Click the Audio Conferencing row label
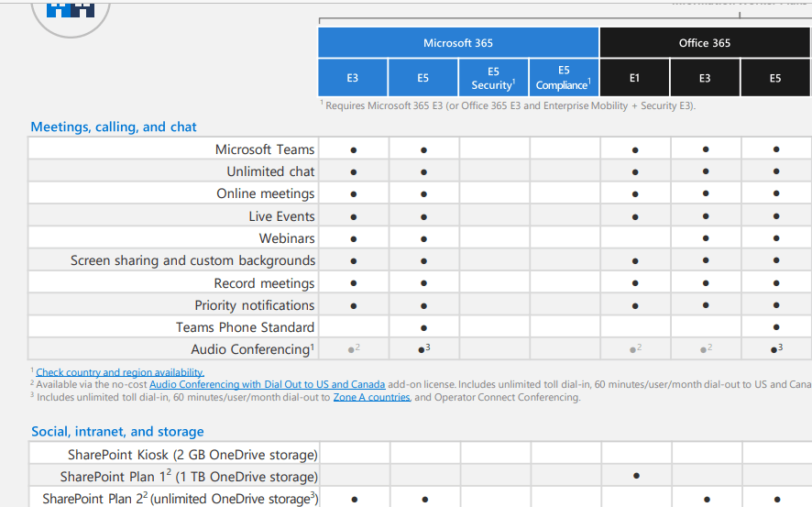812x507 pixels. [x=252, y=349]
